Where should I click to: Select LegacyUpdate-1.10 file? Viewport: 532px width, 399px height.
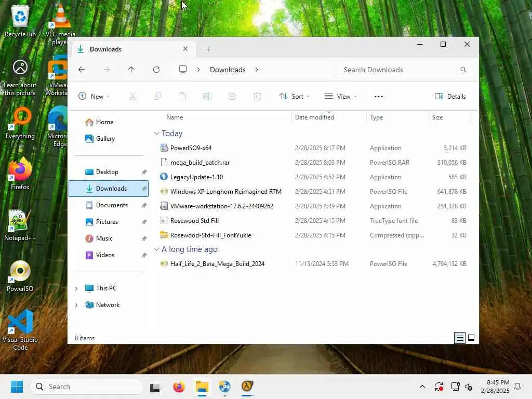[313, 177]
